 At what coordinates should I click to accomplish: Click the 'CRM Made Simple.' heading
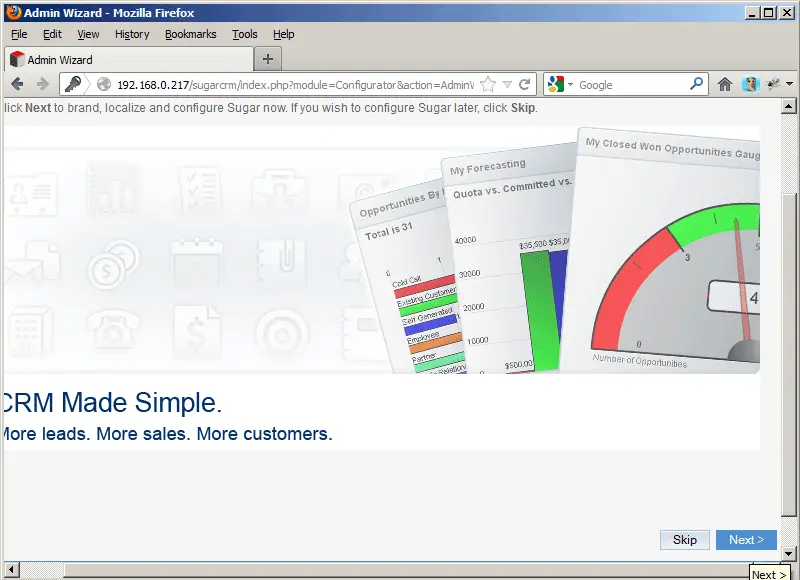(112, 402)
